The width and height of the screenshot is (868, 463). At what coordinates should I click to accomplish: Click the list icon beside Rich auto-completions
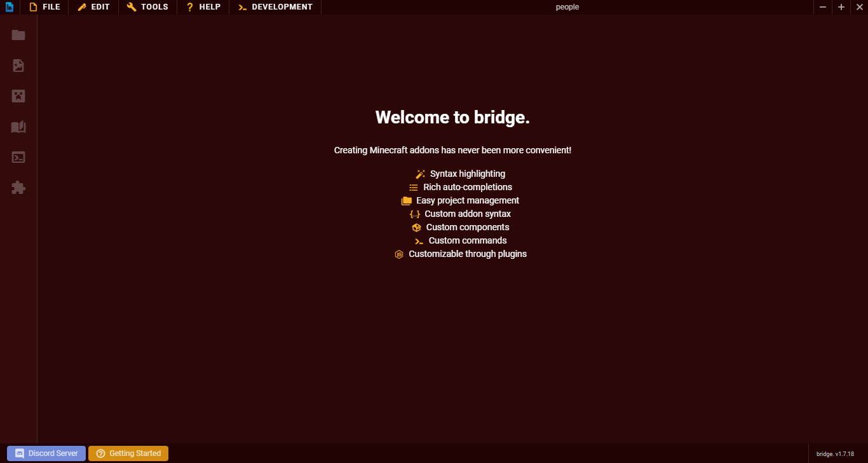click(414, 188)
